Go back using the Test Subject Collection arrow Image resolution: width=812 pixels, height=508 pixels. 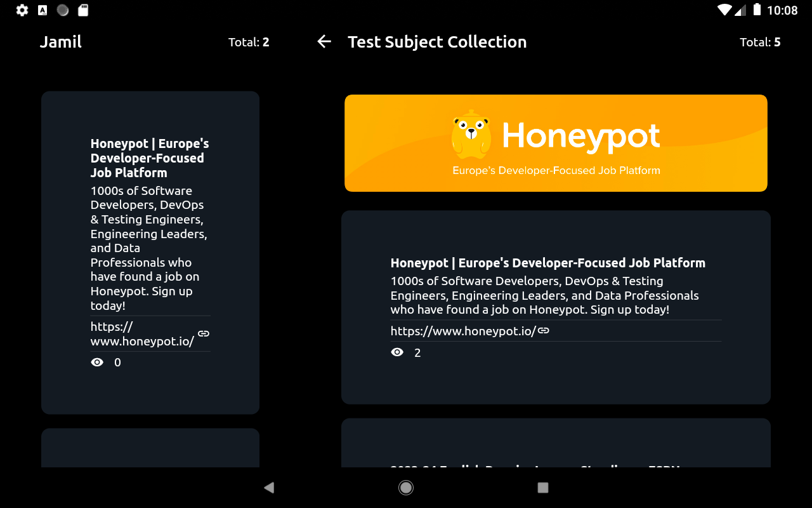pyautogui.click(x=324, y=42)
